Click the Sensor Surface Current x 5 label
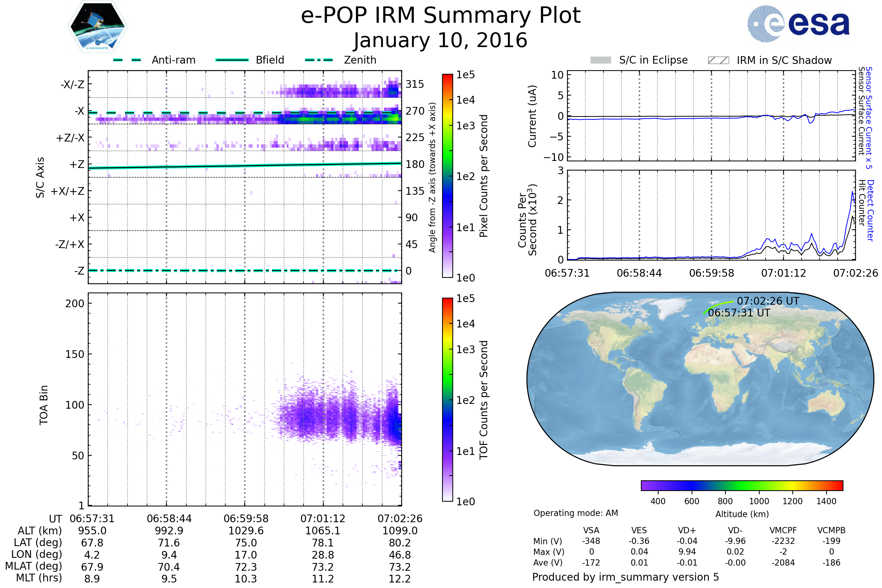This screenshot has width=882, height=588. pyautogui.click(x=869, y=118)
